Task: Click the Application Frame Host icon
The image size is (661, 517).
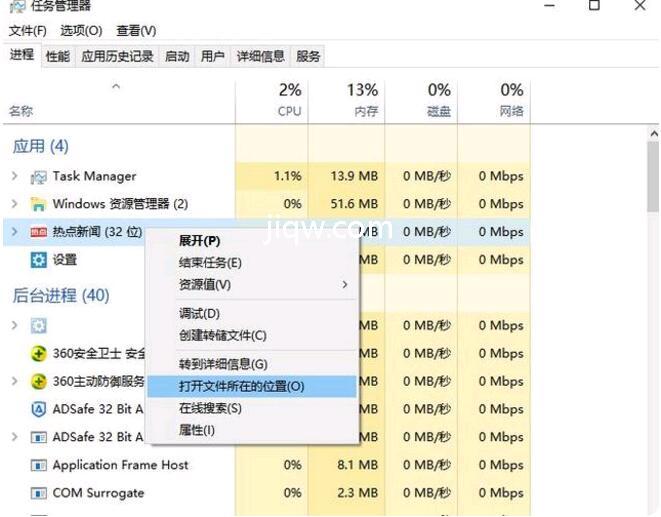Action: click(x=39, y=466)
